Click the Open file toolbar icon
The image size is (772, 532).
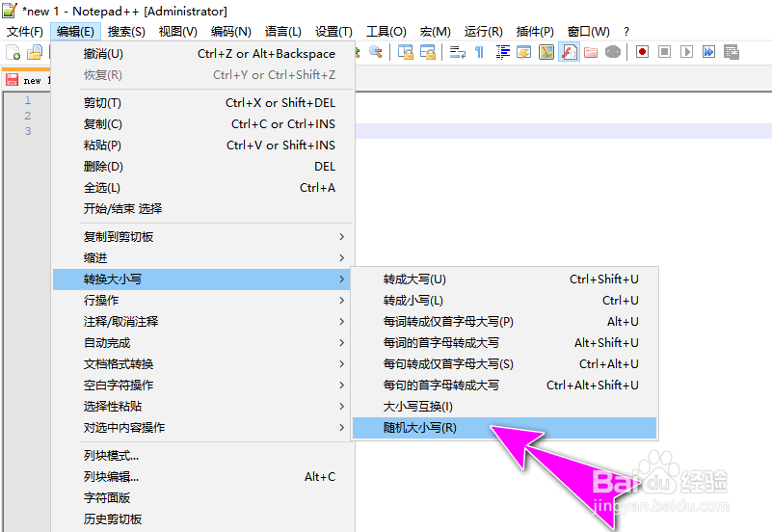point(35,52)
